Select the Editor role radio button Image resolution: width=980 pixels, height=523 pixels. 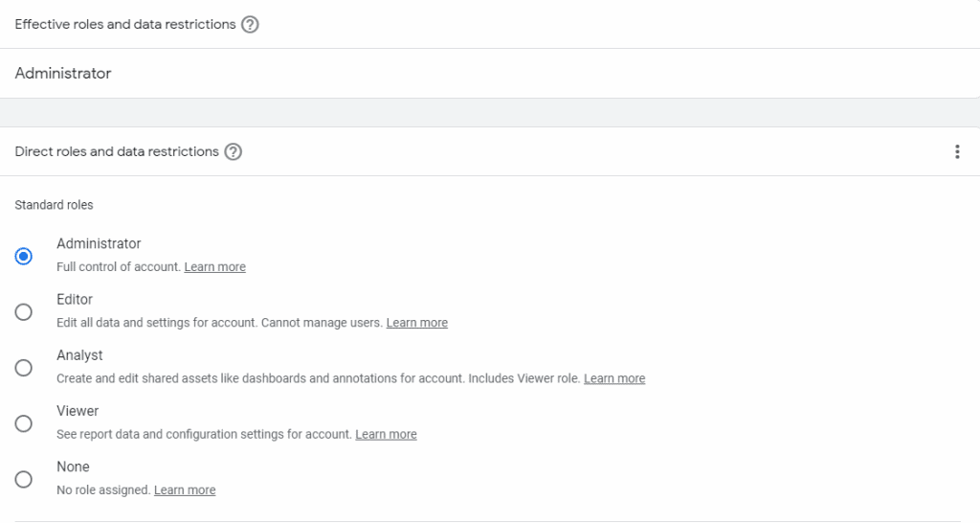pyautogui.click(x=24, y=312)
